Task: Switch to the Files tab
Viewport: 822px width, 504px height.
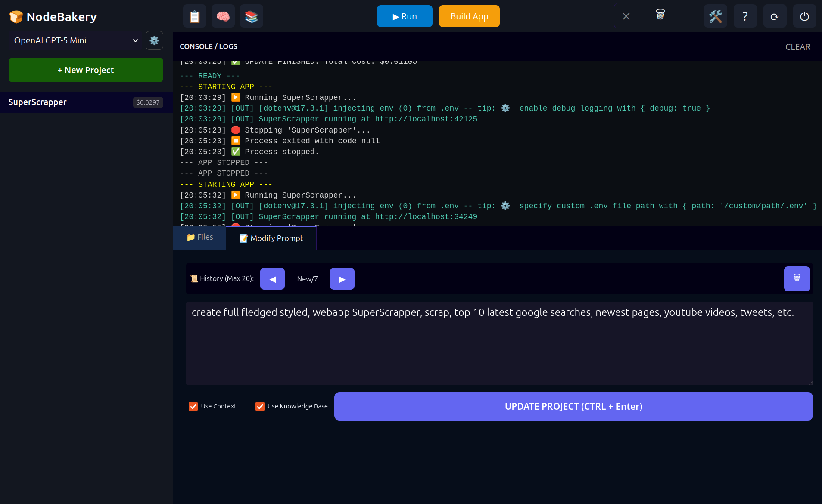Action: click(200, 237)
